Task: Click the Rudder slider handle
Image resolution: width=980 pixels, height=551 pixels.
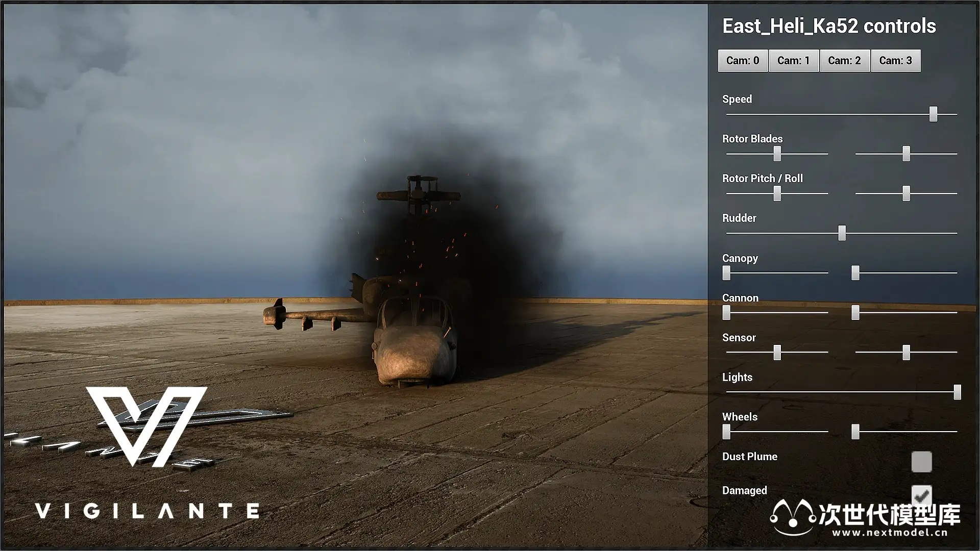Action: (842, 233)
